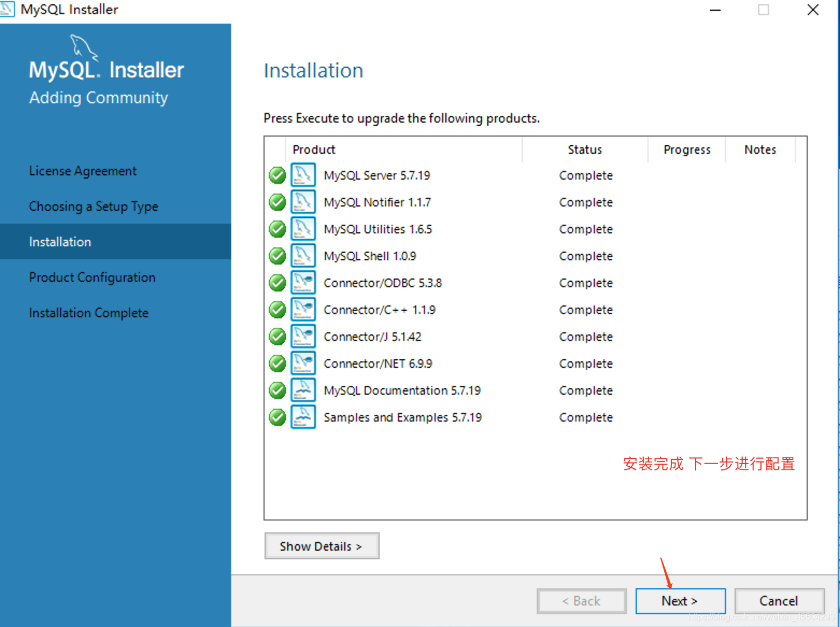
Task: Click the MySQL Shell 1.0.9 product icon
Action: tap(303, 255)
